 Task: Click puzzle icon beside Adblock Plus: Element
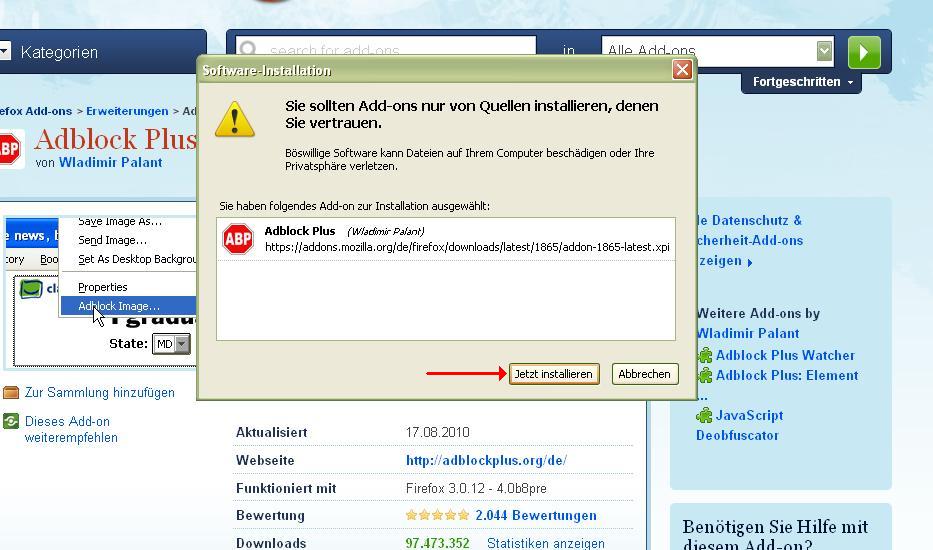click(x=705, y=376)
